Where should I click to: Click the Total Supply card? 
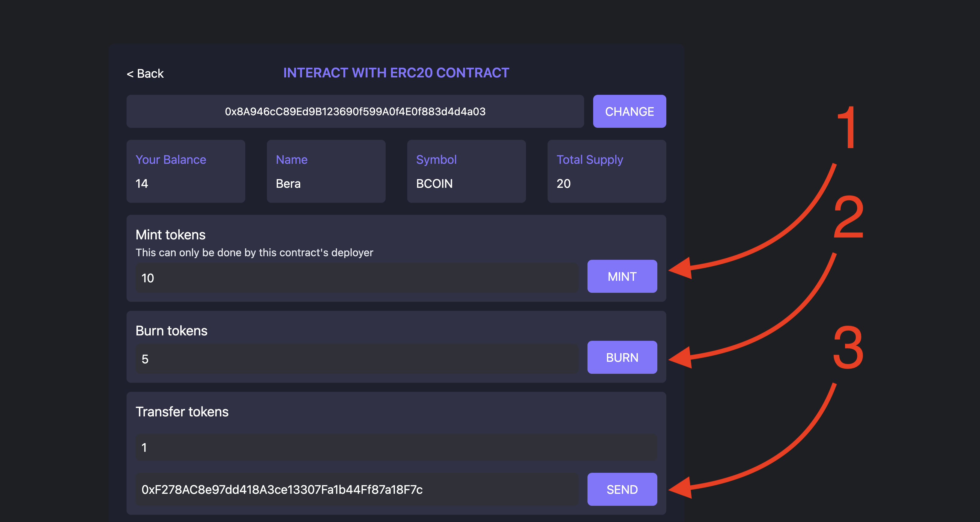click(x=606, y=171)
